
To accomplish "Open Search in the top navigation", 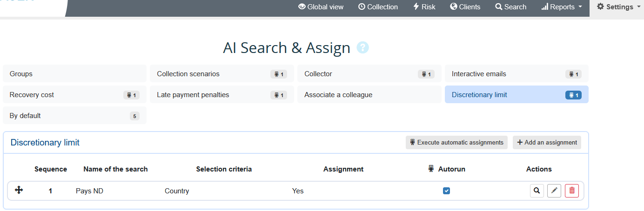I will coord(511,7).
